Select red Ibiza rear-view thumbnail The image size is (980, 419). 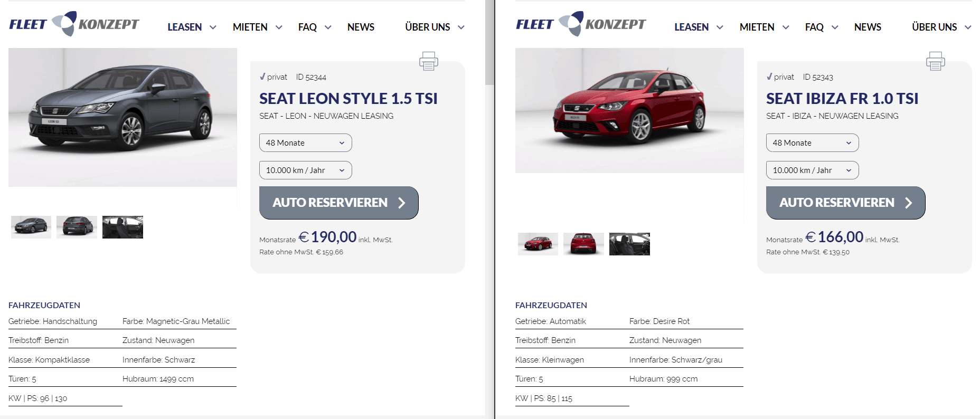click(x=583, y=244)
